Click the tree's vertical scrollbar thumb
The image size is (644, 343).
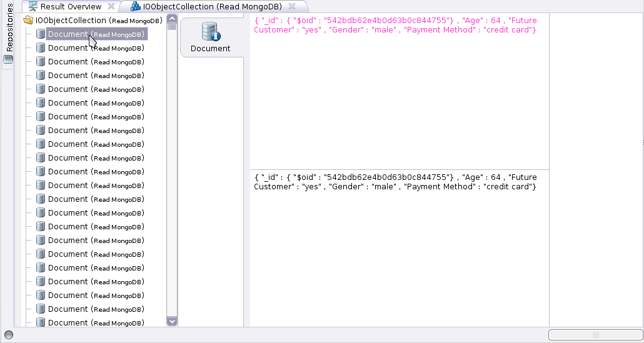(172, 27)
